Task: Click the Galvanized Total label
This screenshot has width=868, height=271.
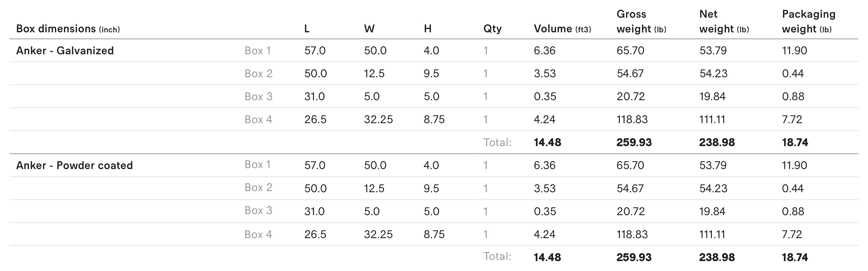Action: (497, 143)
